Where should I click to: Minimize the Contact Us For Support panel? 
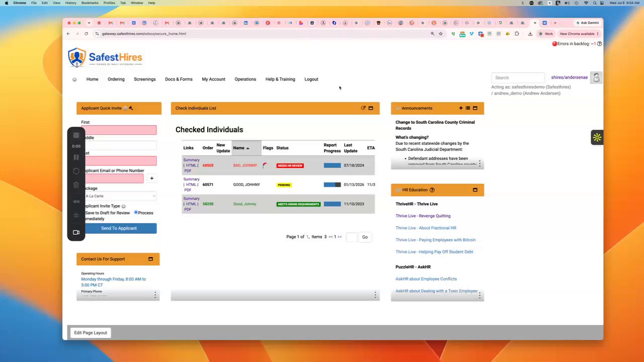tap(150, 259)
